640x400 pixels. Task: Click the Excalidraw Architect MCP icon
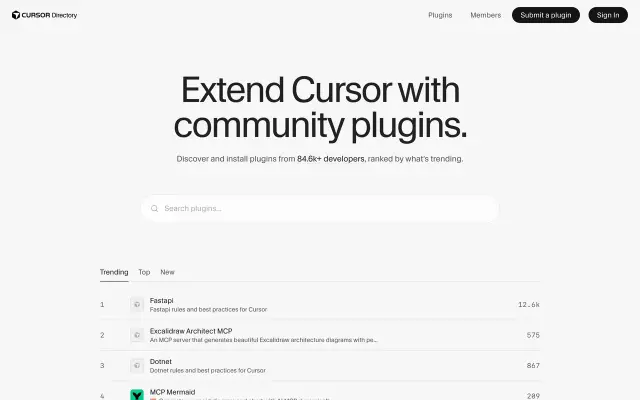pyautogui.click(x=137, y=335)
